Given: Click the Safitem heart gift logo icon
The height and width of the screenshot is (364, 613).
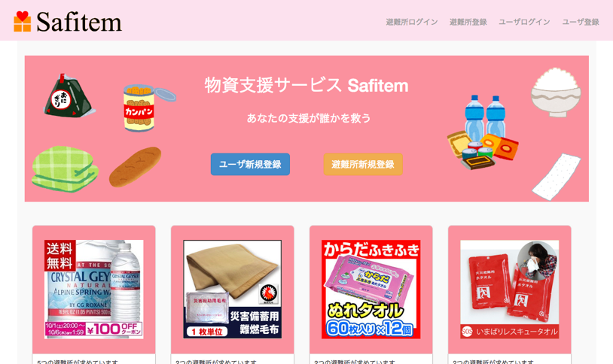Looking at the screenshot, I should coord(23,21).
